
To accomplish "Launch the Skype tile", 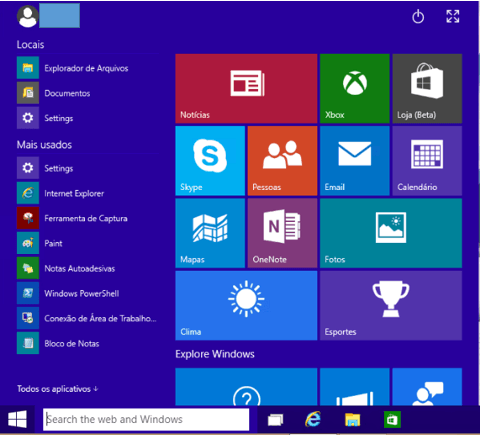I will coord(210,161).
